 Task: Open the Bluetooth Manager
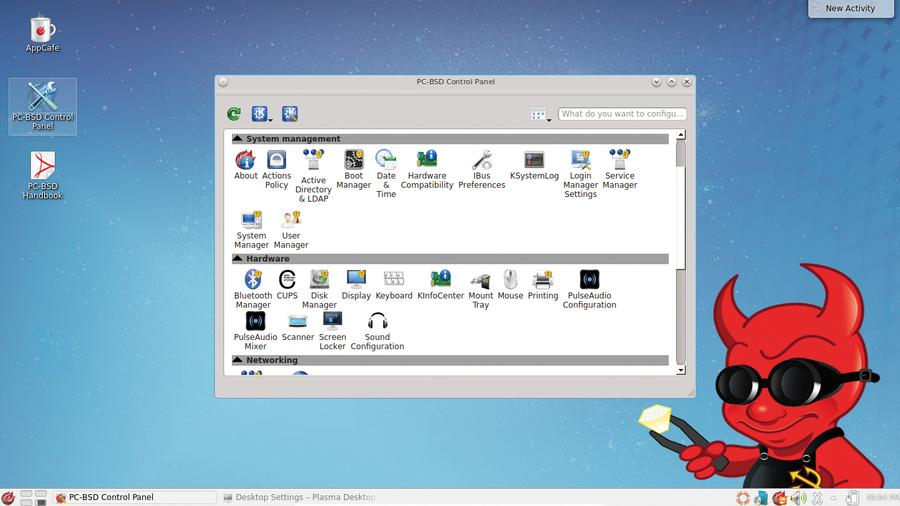tap(253, 289)
